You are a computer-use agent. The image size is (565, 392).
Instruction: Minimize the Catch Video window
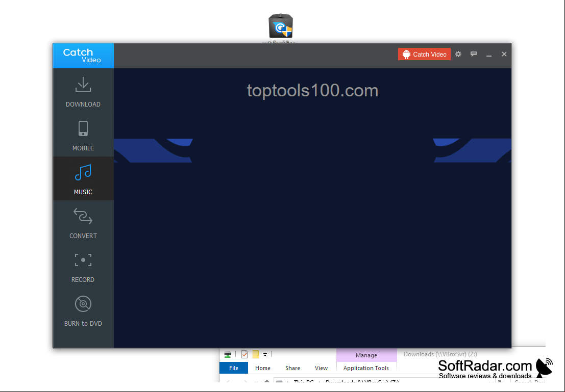click(489, 55)
